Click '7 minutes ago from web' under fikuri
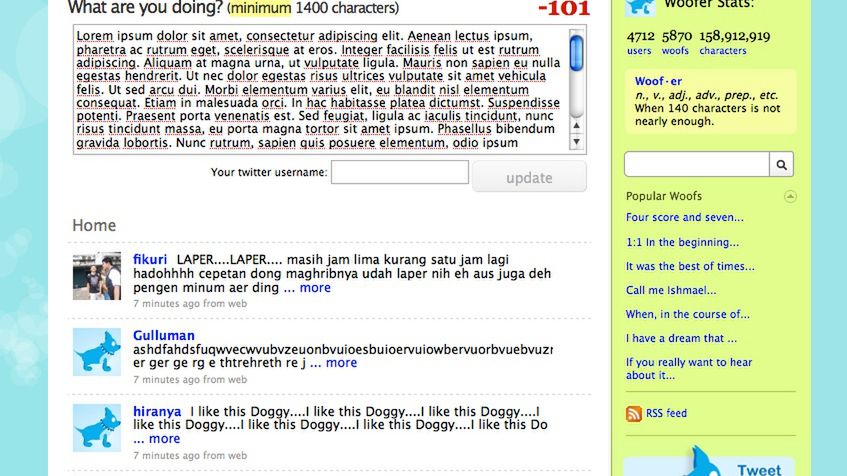The height and width of the screenshot is (476, 847). pos(190,304)
